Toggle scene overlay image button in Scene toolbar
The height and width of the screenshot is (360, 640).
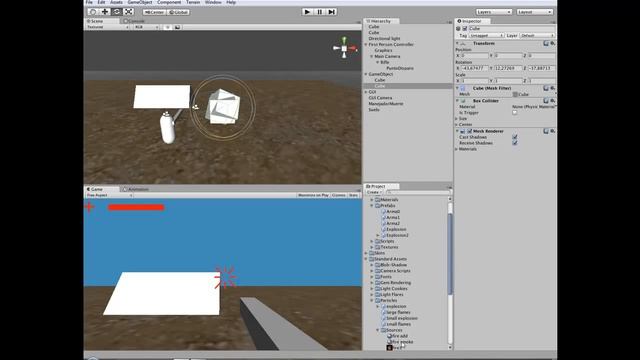177,27
